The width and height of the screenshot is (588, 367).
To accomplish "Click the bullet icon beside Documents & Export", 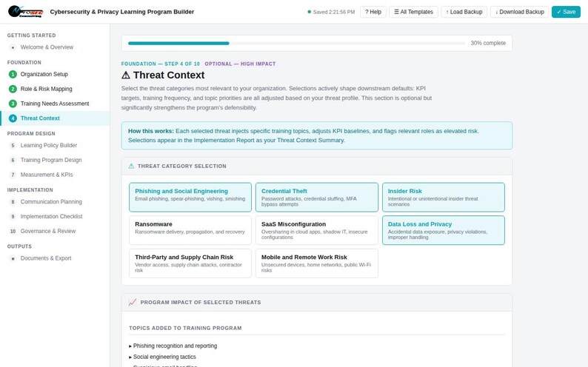I will coord(13,258).
